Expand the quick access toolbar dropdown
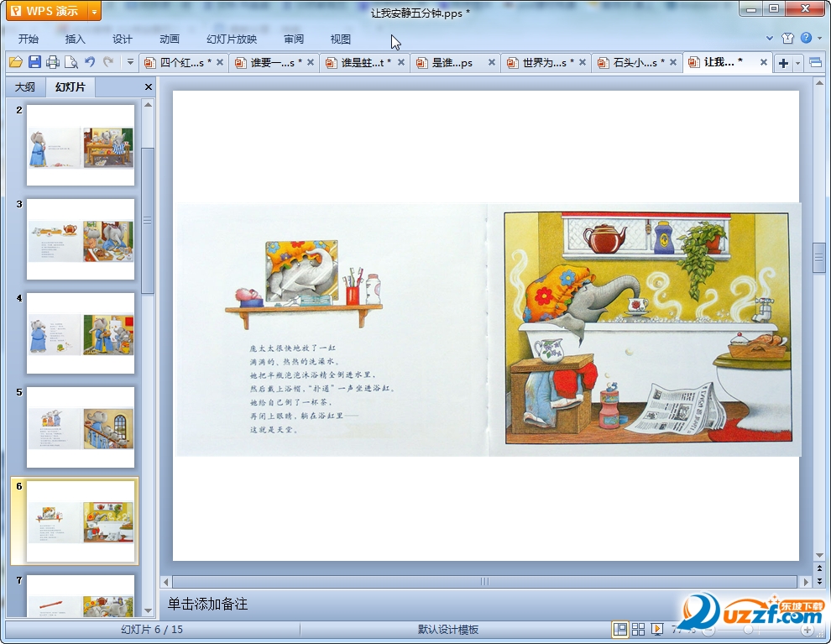Viewport: 831px width, 644px height. coord(130,62)
